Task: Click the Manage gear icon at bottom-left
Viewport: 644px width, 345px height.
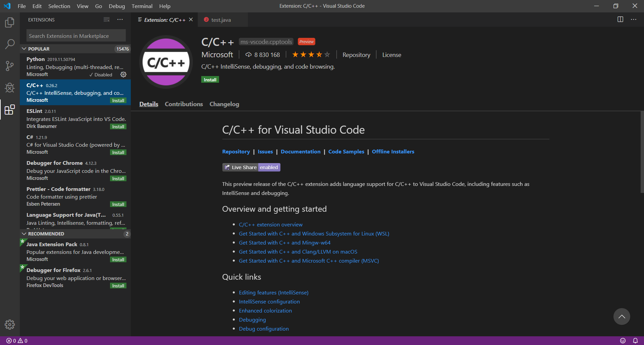Action: coord(10,324)
